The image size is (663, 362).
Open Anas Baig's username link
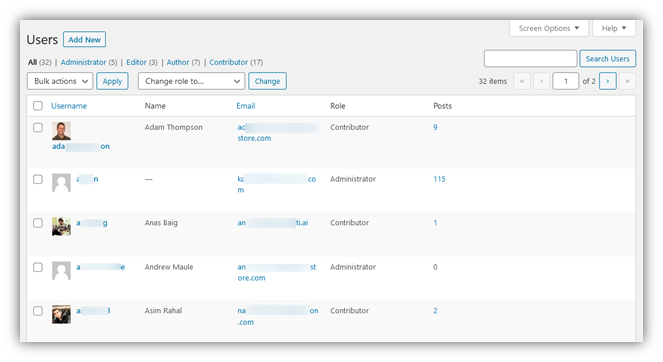(92, 223)
